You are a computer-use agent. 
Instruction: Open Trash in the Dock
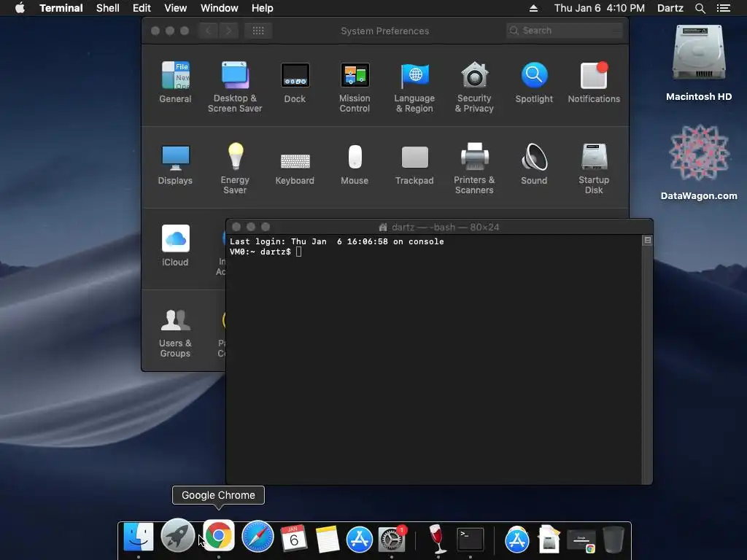tap(614, 540)
